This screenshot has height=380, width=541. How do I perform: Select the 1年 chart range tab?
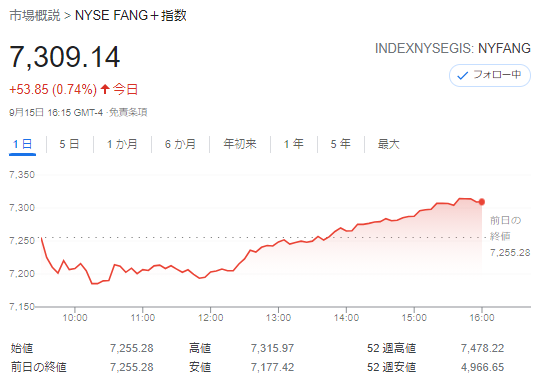click(x=294, y=144)
